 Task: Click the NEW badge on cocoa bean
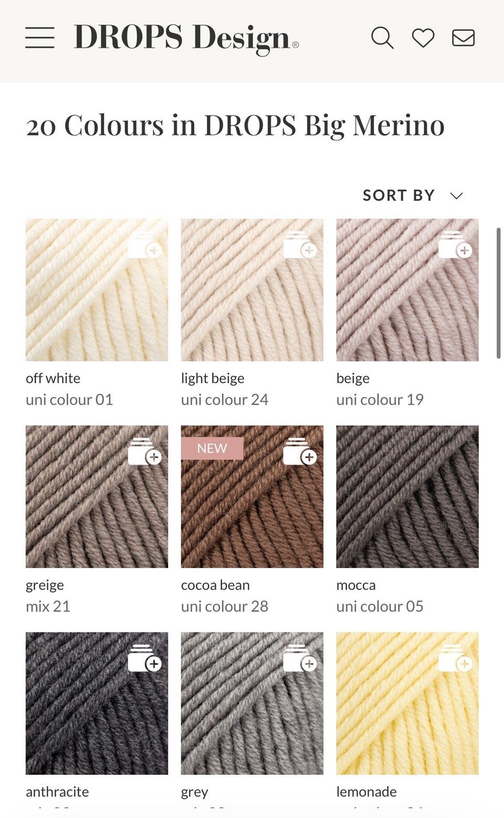pyautogui.click(x=212, y=448)
